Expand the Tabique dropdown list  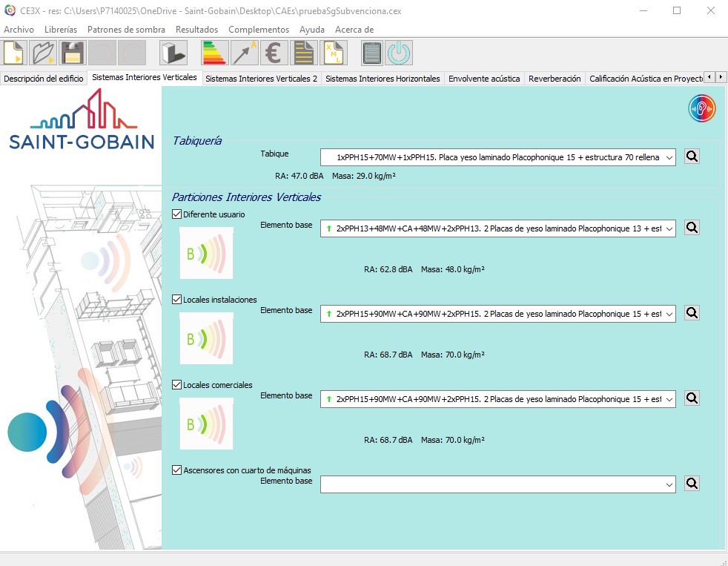pos(669,157)
